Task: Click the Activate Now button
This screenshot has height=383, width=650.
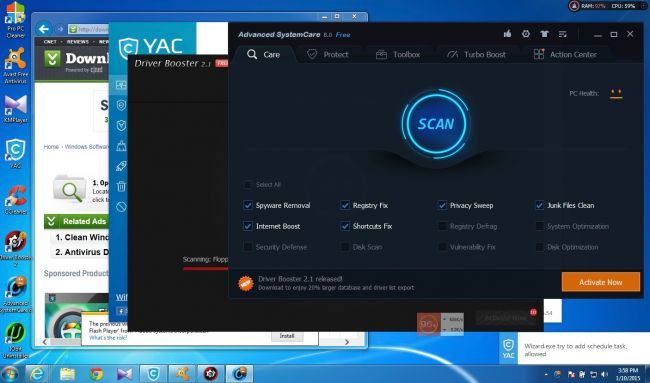Action: click(x=601, y=282)
